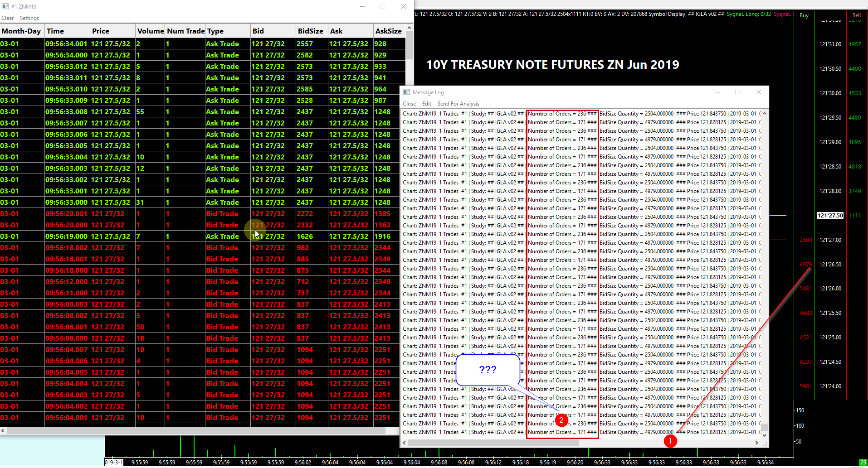Click the Price column header
Viewport: 868px width, 468px height.
(113, 31)
